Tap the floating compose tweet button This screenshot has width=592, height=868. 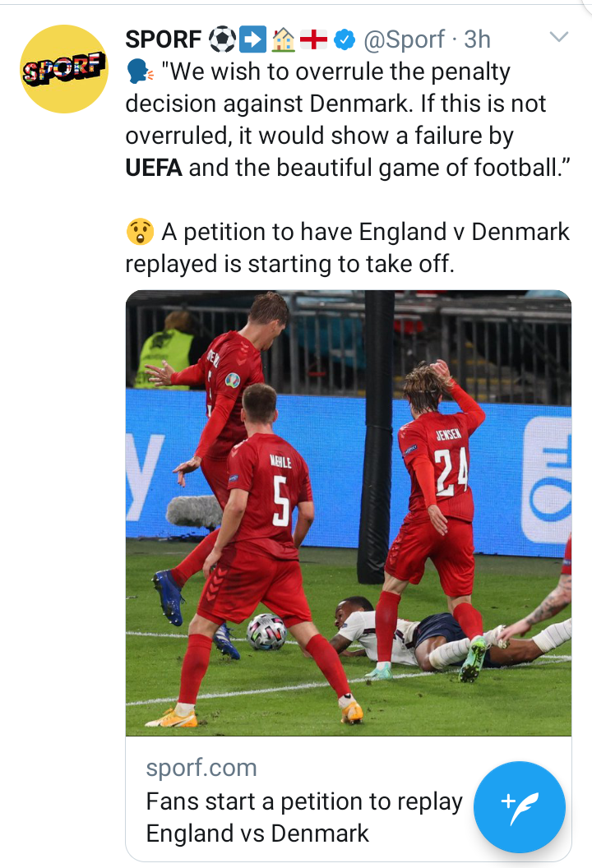tap(520, 807)
